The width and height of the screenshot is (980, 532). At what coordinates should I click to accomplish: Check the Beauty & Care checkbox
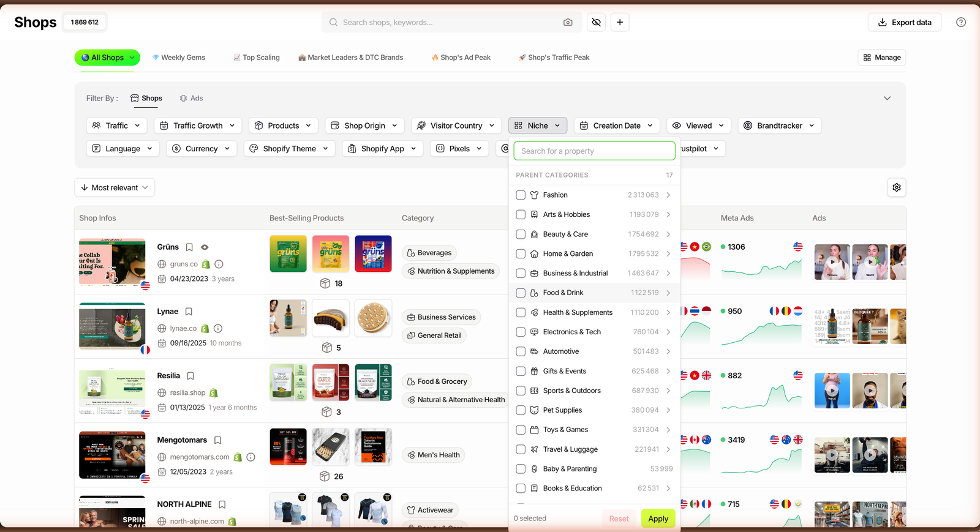point(521,234)
